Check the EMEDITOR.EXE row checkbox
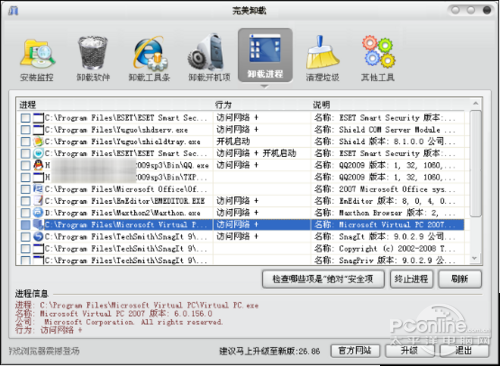 [25, 201]
